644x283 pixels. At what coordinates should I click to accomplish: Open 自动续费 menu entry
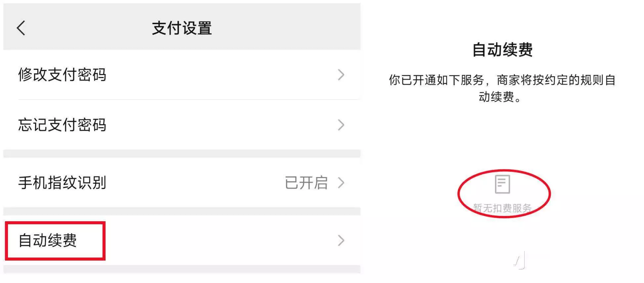[x=182, y=240]
